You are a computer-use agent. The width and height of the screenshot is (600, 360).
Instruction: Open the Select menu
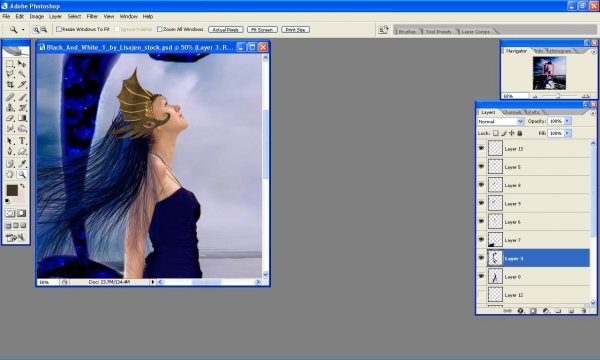(x=74, y=16)
